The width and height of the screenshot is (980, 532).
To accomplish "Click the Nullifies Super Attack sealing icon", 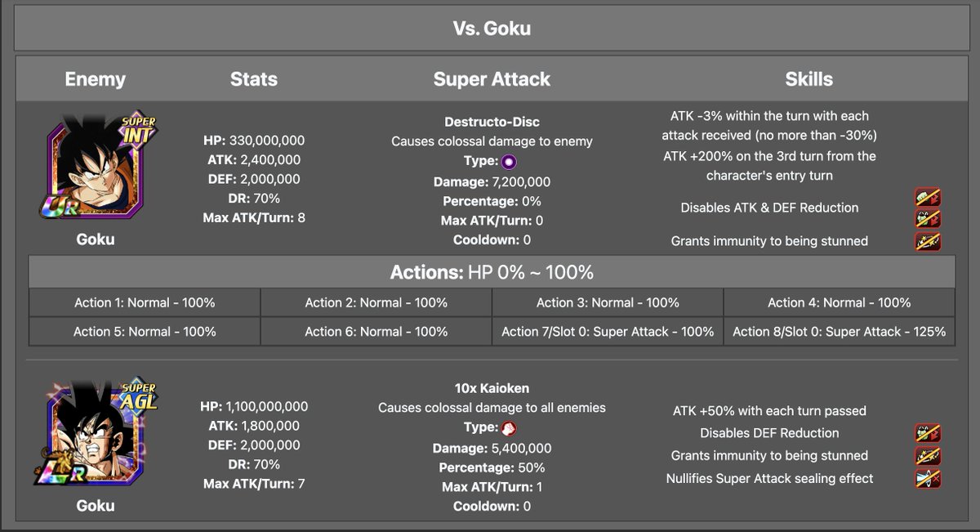I will pyautogui.click(x=928, y=479).
